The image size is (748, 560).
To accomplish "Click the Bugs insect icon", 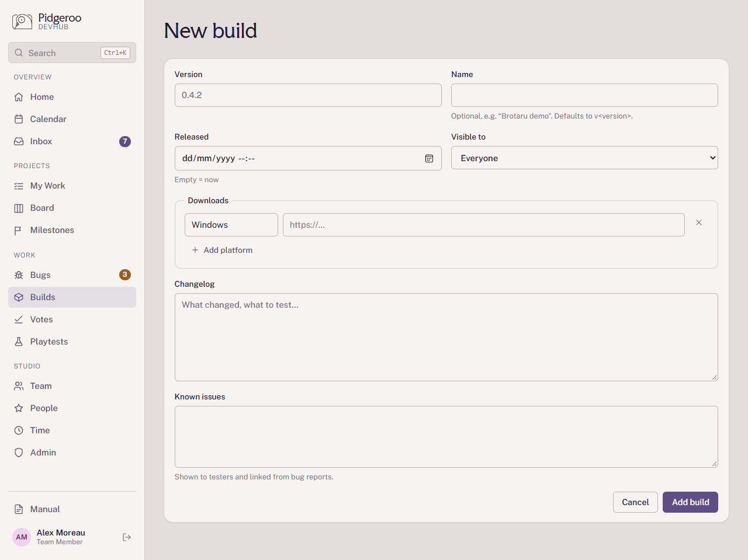I will 19,275.
